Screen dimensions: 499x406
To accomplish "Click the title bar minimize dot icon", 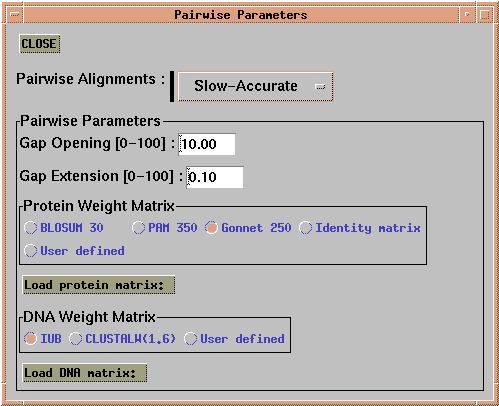I will tap(467, 15).
